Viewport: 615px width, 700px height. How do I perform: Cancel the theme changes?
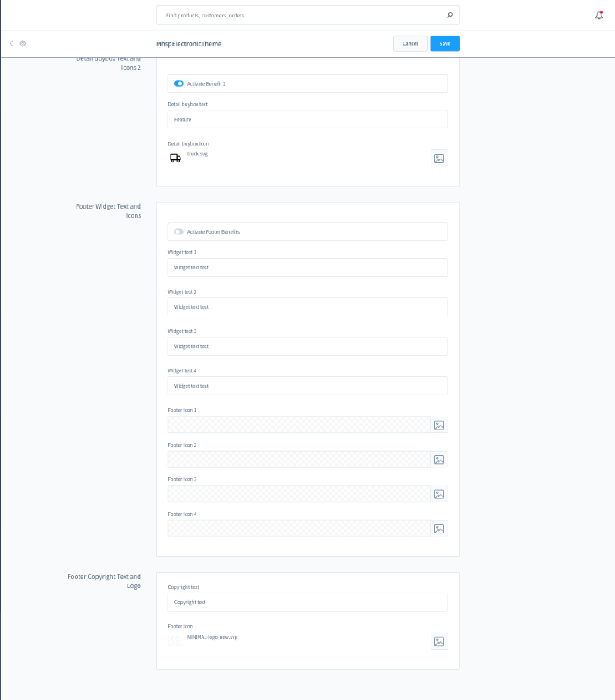tap(410, 44)
